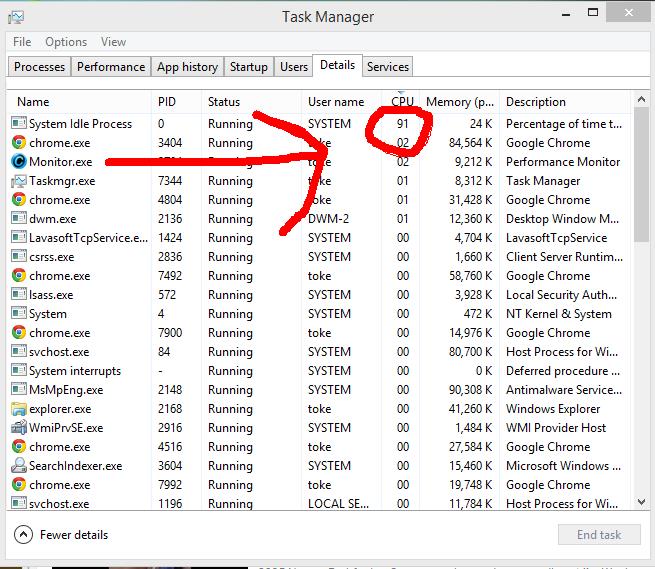Click the Windows Explorer description text
Image resolution: width=655 pixels, height=569 pixels.
(x=553, y=409)
